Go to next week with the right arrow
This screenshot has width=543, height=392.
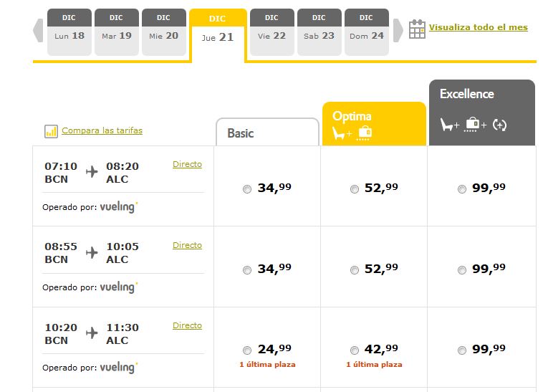[398, 30]
